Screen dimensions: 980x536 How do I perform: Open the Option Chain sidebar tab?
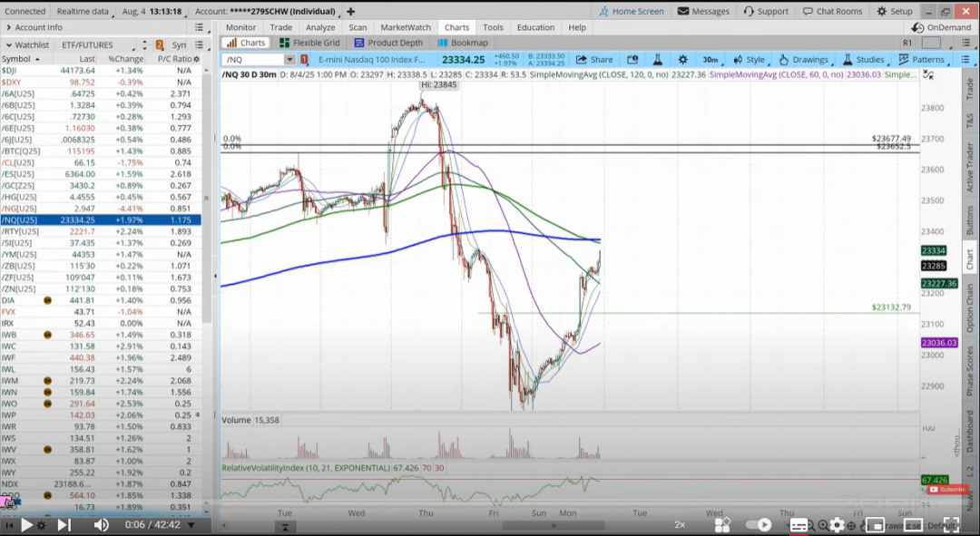pyautogui.click(x=969, y=308)
